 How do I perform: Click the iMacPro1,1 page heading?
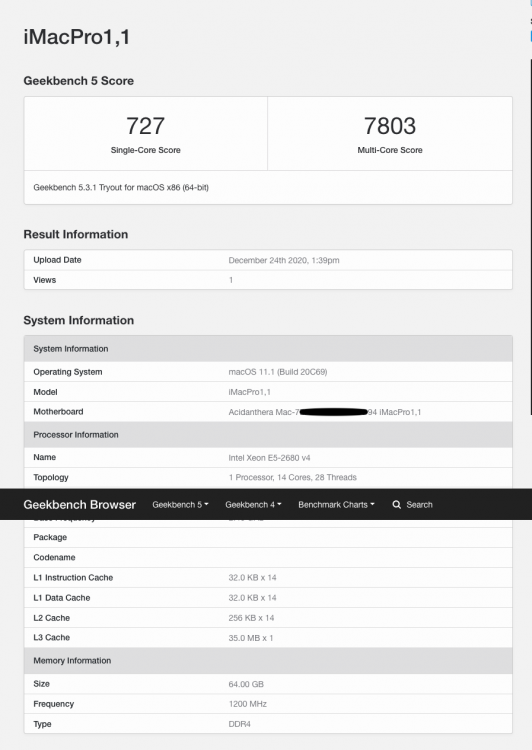[77, 37]
